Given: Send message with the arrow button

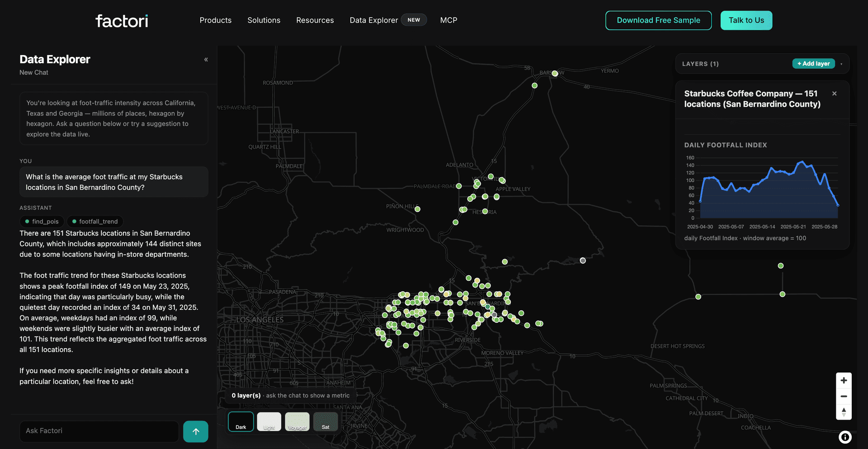Looking at the screenshot, I should 196,431.
